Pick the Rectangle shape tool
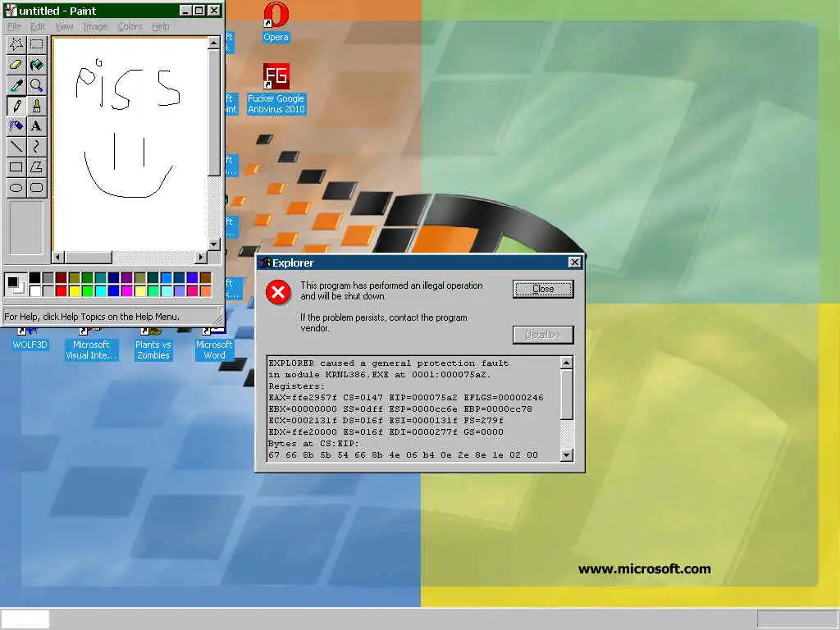The height and width of the screenshot is (630, 840). (x=16, y=167)
